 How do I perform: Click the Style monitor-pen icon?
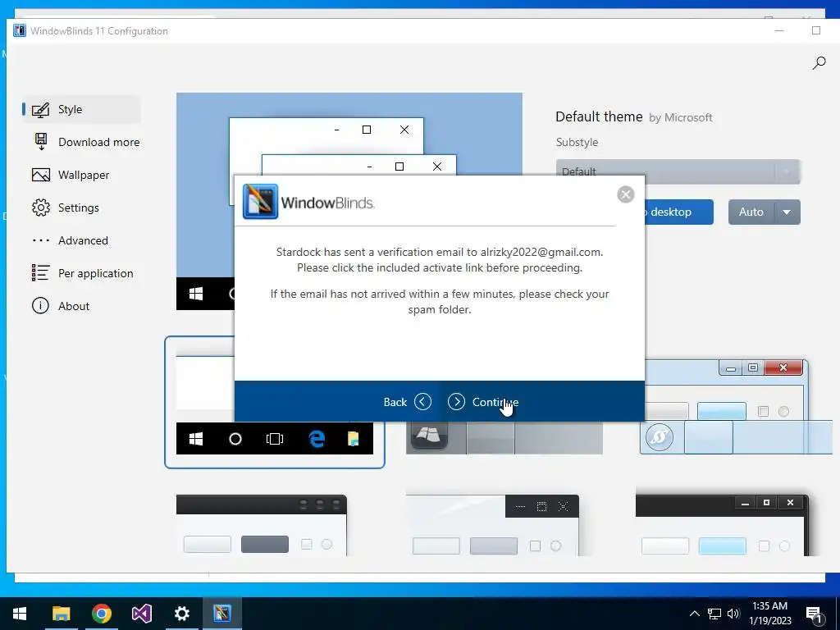click(x=41, y=110)
